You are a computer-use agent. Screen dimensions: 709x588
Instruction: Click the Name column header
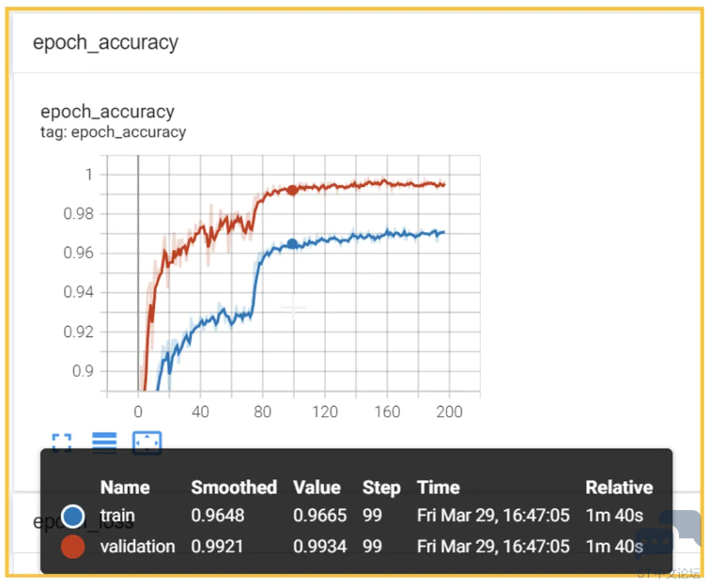[125, 487]
